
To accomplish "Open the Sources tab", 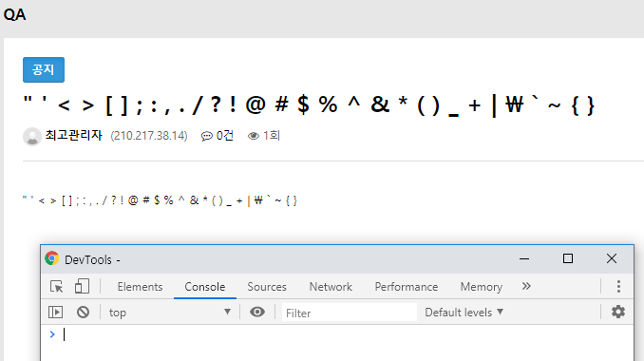I will coord(267,287).
